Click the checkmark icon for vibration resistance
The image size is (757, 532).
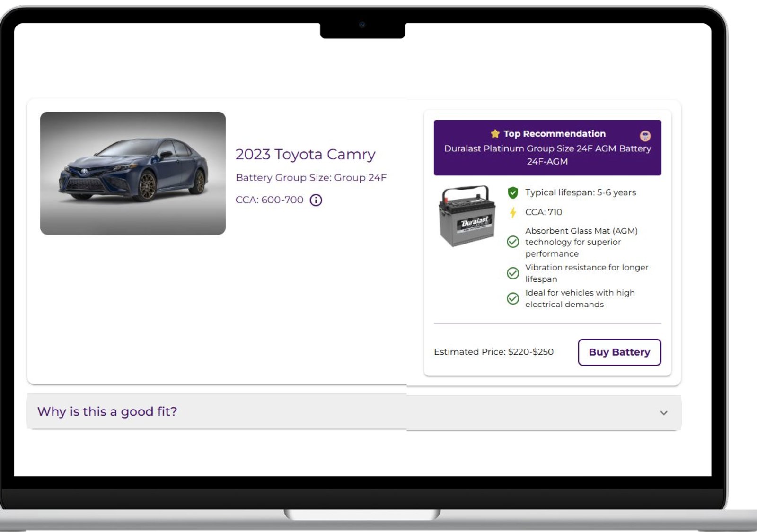pos(513,273)
